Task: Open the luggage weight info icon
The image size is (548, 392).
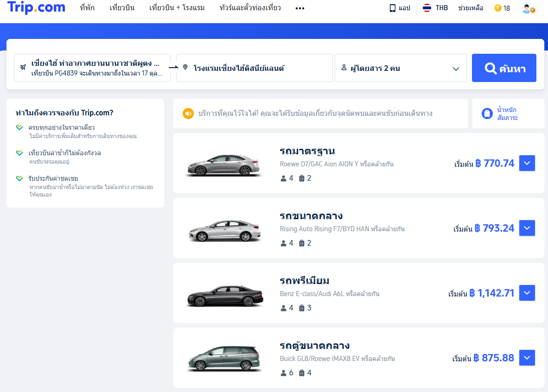Action: coord(487,114)
